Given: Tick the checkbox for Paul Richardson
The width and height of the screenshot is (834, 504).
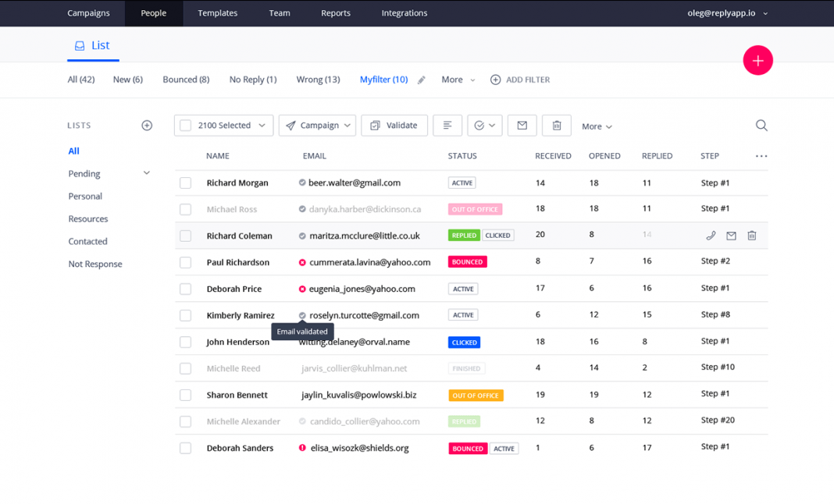Looking at the screenshot, I should coord(185,262).
